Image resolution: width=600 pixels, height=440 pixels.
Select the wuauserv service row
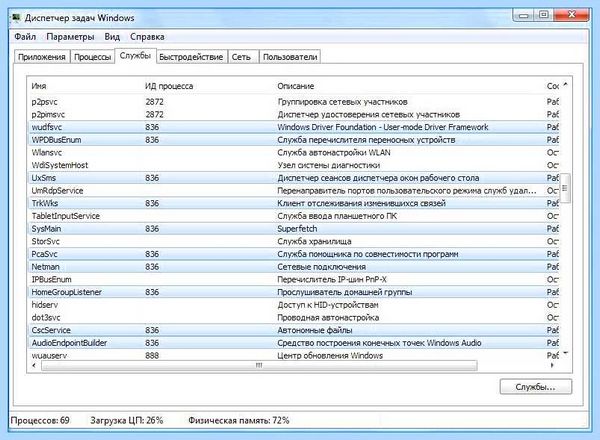(295, 355)
